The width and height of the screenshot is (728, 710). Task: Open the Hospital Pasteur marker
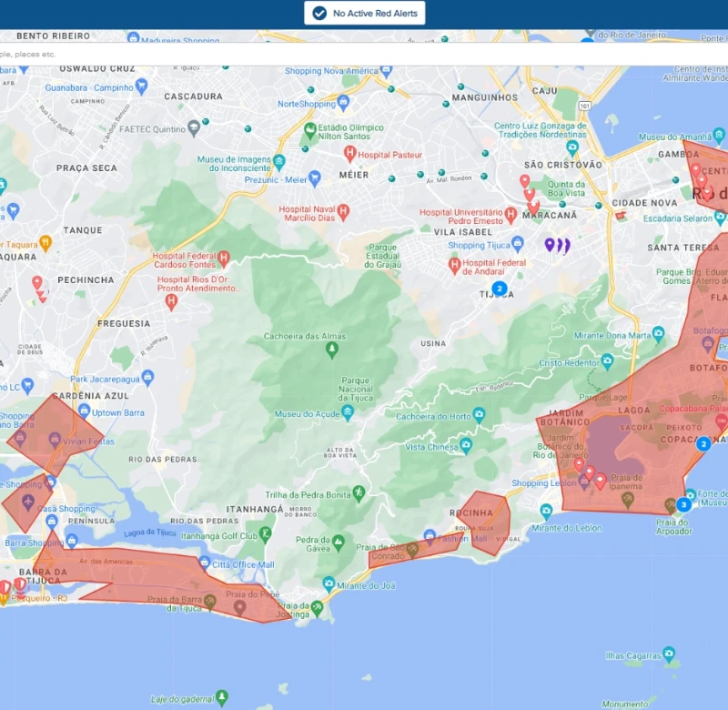pos(349,152)
